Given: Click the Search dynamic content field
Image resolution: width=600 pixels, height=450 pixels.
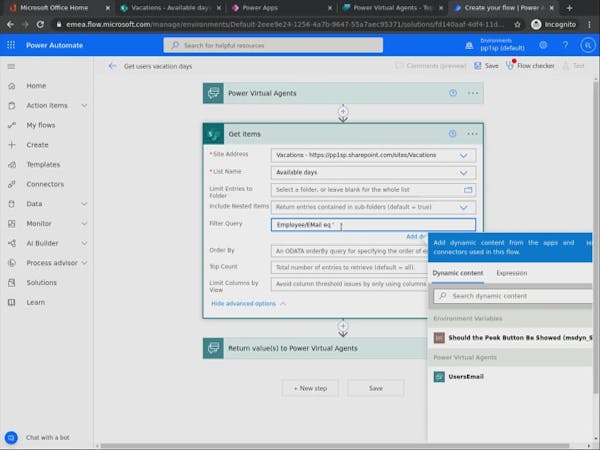Looking at the screenshot, I should click(513, 296).
